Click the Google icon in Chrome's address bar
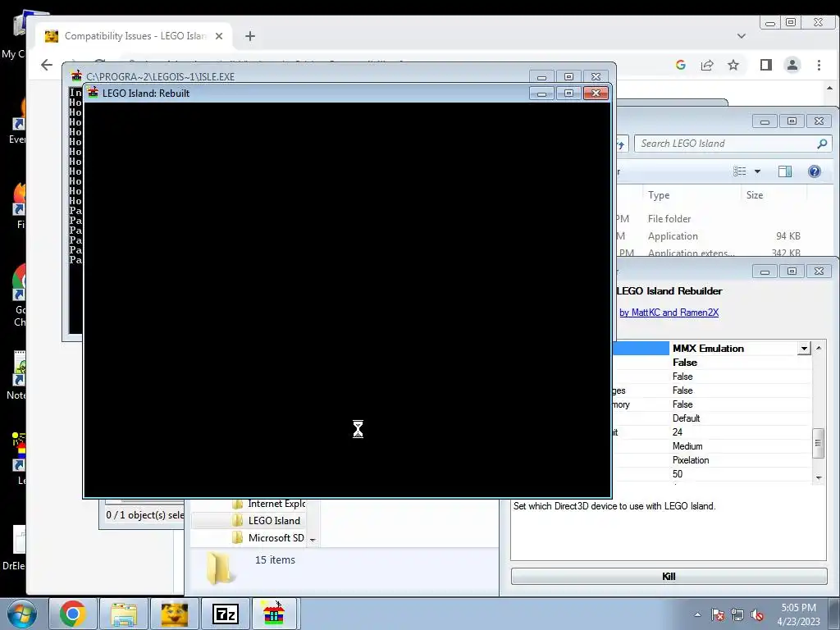 click(681, 65)
